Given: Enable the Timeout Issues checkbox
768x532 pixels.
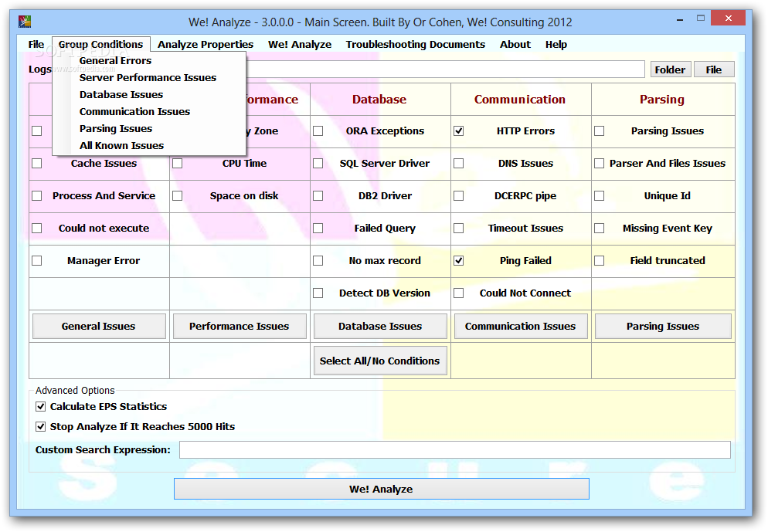Looking at the screenshot, I should [x=458, y=228].
